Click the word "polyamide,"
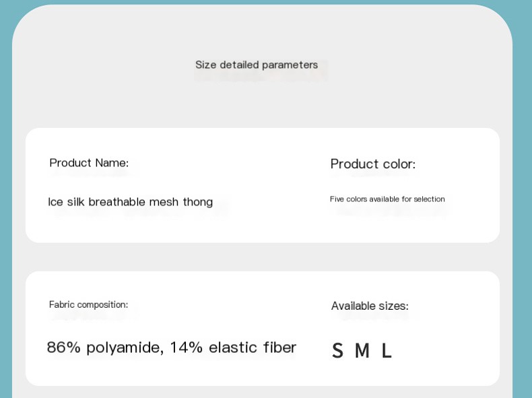Image resolution: width=532 pixels, height=398 pixels. coord(125,348)
